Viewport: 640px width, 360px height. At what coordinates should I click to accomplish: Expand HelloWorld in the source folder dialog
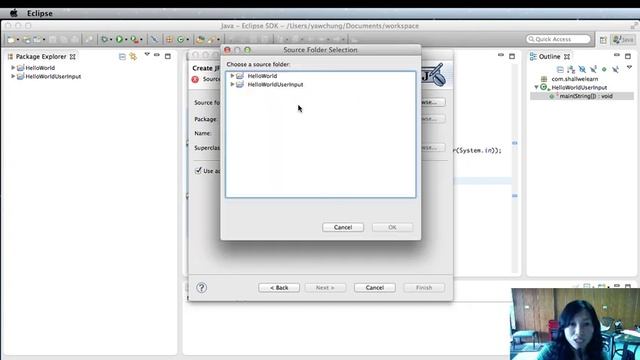click(x=232, y=76)
